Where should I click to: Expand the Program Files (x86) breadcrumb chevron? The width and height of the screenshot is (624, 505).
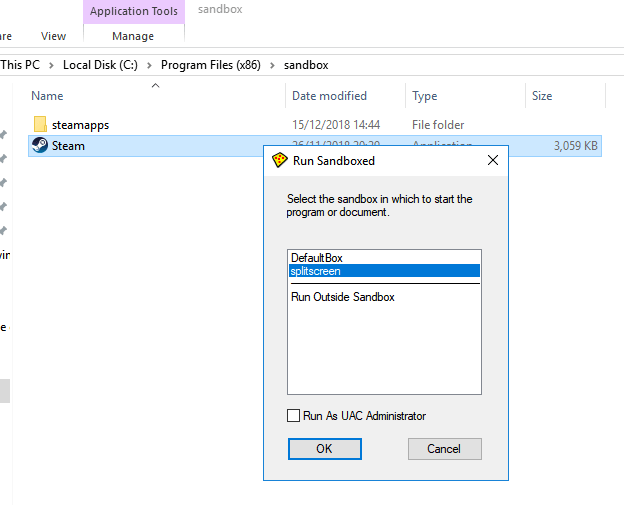272,65
